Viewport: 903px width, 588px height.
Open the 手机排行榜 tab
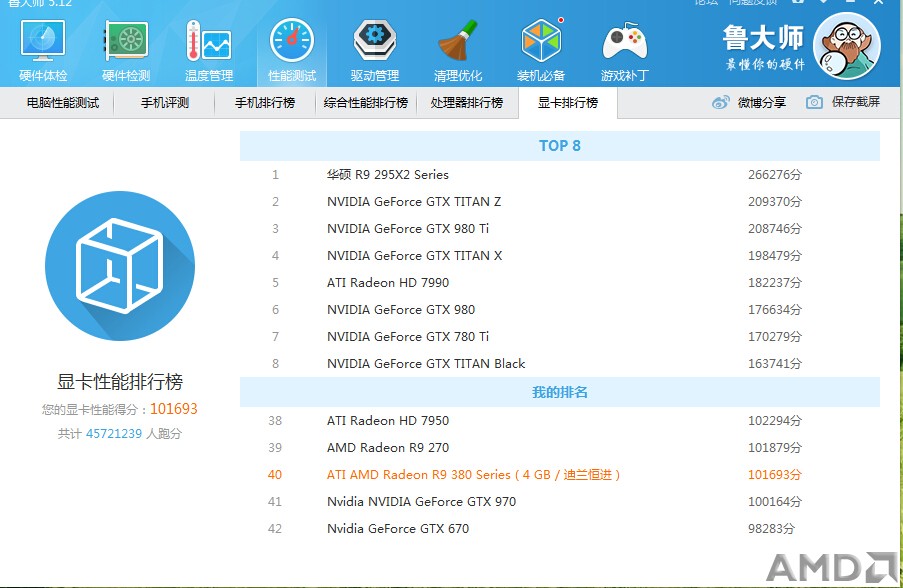pos(265,103)
